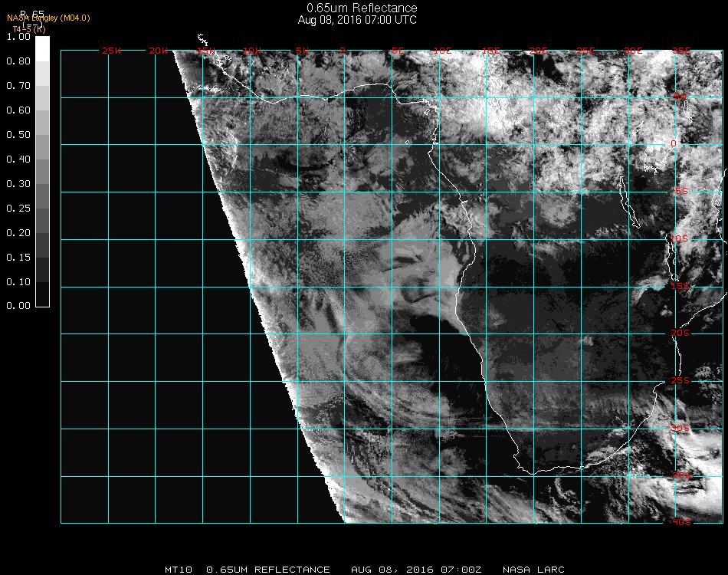
Task: Select the 15E longitude label
Action: click(490, 51)
